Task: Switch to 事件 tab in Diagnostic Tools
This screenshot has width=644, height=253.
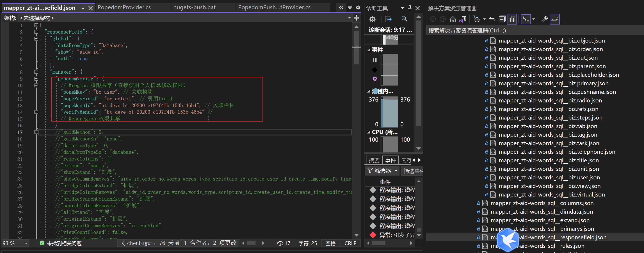Action: (x=390, y=160)
